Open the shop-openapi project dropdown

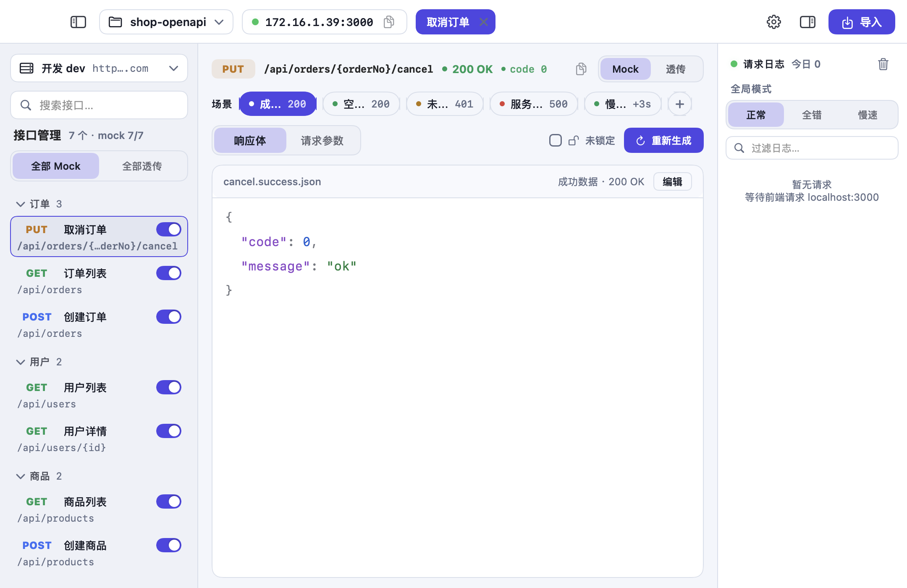coord(166,22)
